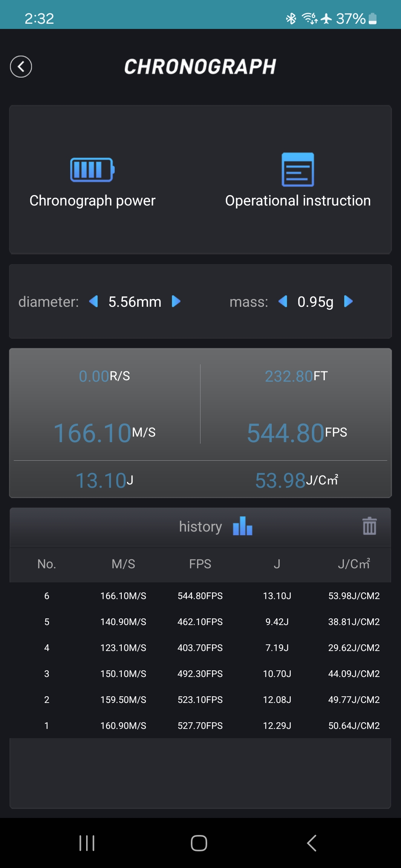Tap the Android recent apps button
The image size is (401, 868).
pos(87,843)
